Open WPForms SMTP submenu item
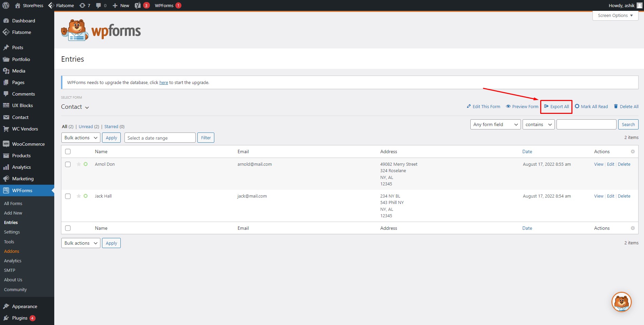 coord(9,270)
